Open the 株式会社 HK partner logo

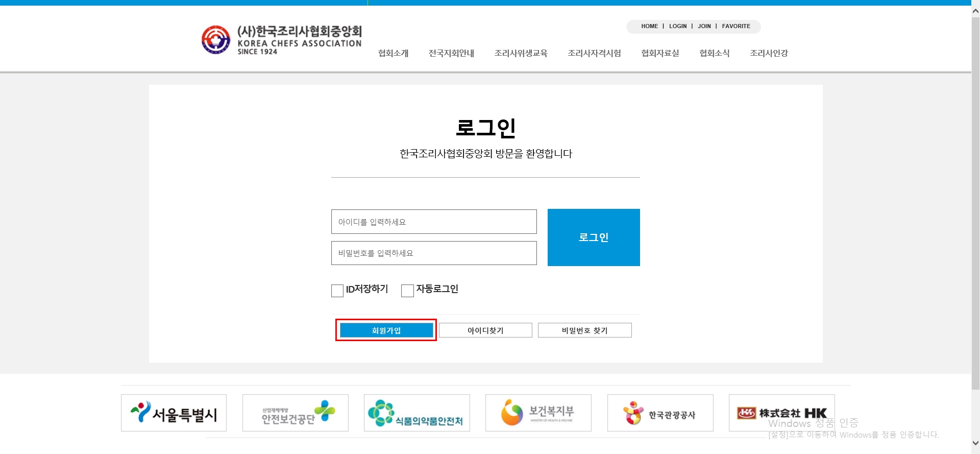coord(781,413)
